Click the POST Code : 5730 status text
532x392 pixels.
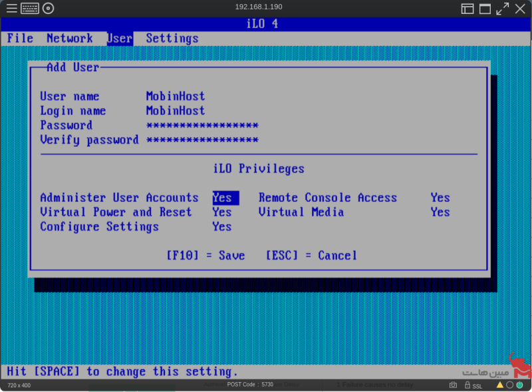tap(250, 385)
